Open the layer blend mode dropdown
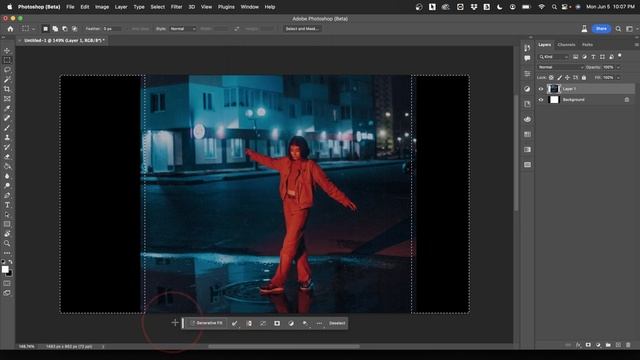 point(561,67)
